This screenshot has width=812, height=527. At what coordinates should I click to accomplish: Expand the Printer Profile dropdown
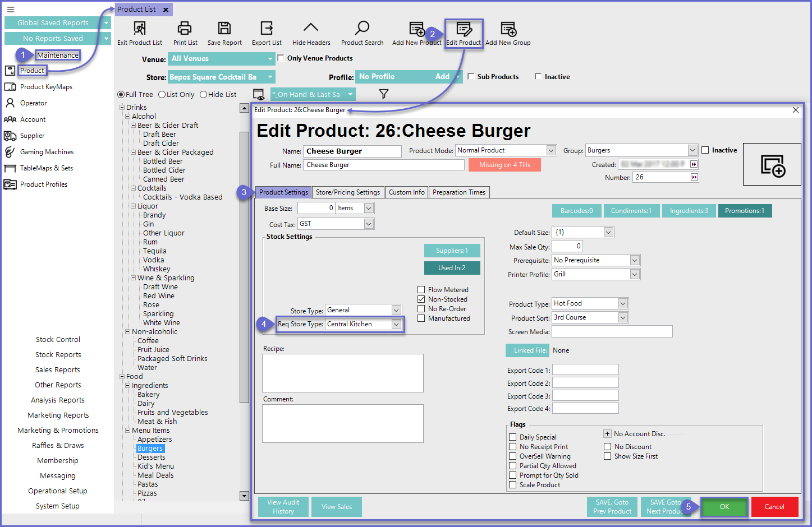[x=635, y=275]
